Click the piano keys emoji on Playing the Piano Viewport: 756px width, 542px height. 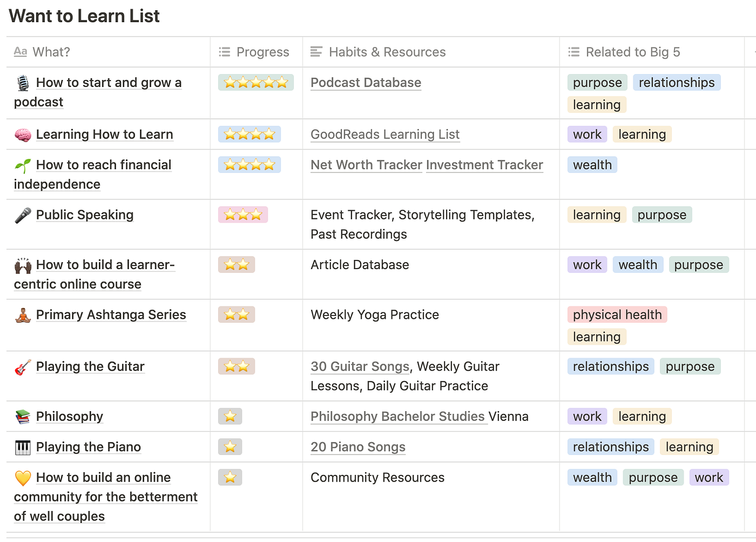click(23, 447)
